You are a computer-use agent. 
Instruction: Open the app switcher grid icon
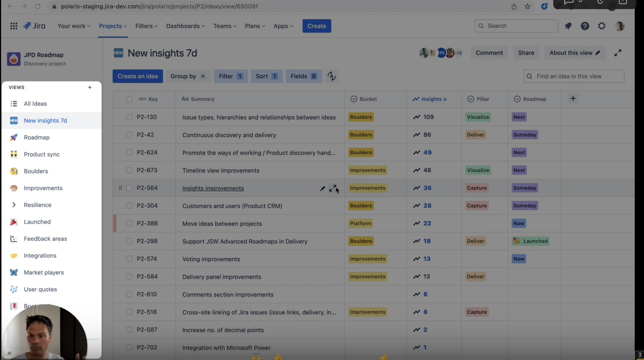point(14,26)
